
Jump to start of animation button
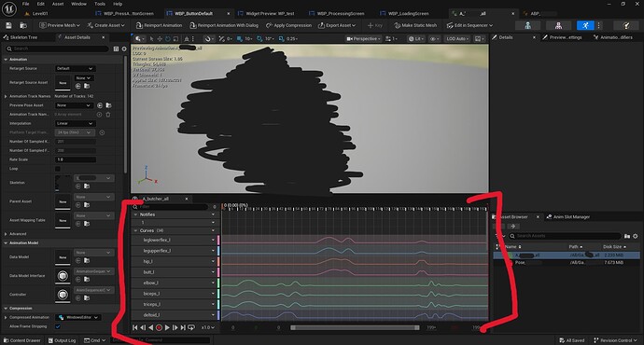[135, 327]
